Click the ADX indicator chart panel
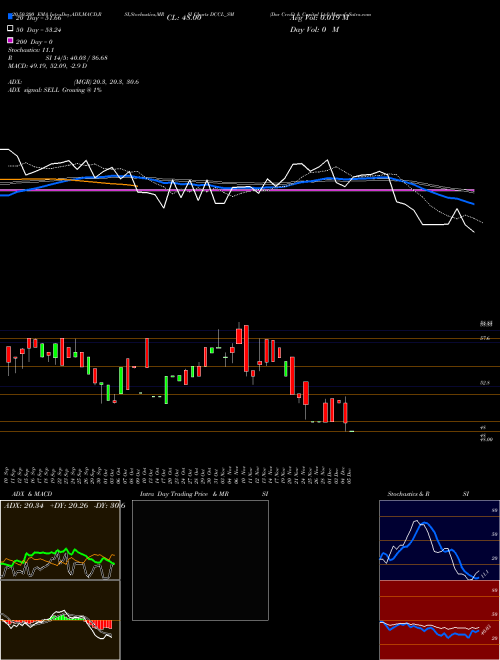The height and width of the screenshot is (660, 500). coord(60,540)
